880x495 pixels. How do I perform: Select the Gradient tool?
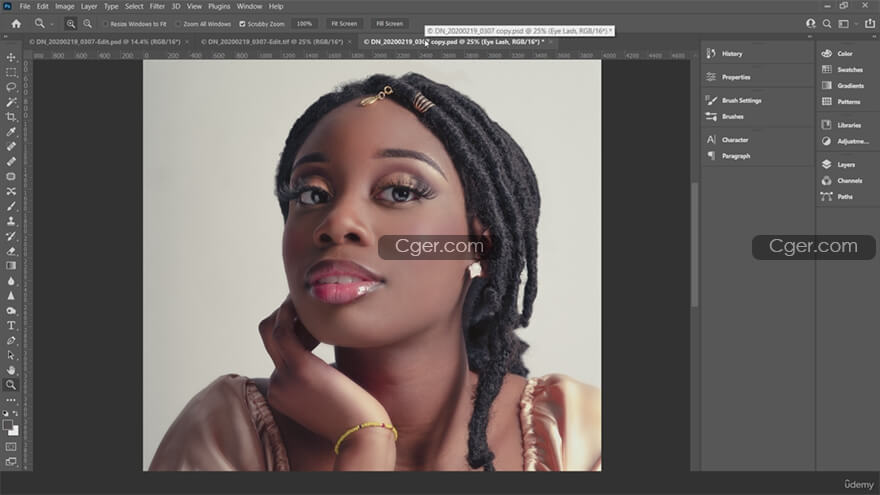(11, 266)
